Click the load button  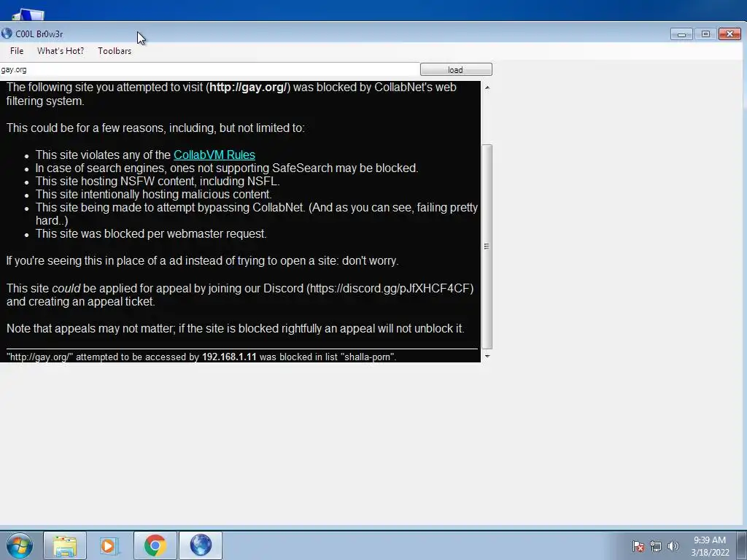pos(456,69)
